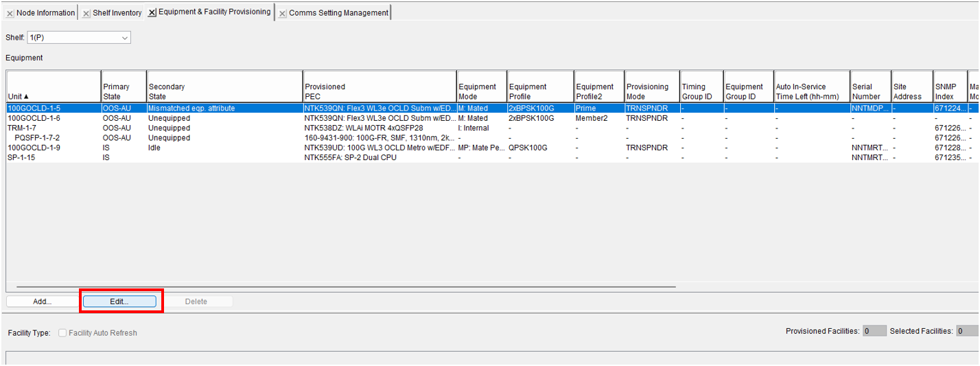Click the Prime profile cell

(599, 108)
